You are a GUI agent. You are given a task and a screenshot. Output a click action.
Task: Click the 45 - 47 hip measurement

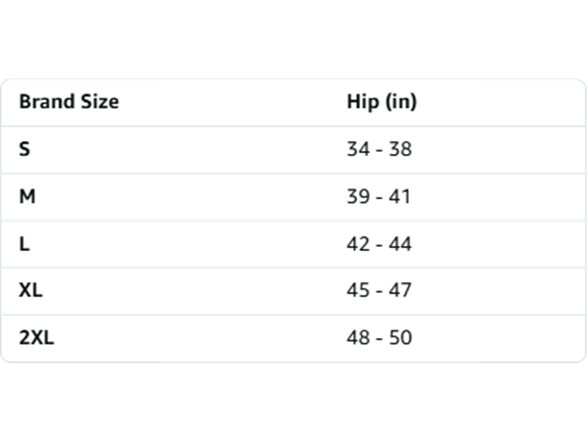(379, 290)
